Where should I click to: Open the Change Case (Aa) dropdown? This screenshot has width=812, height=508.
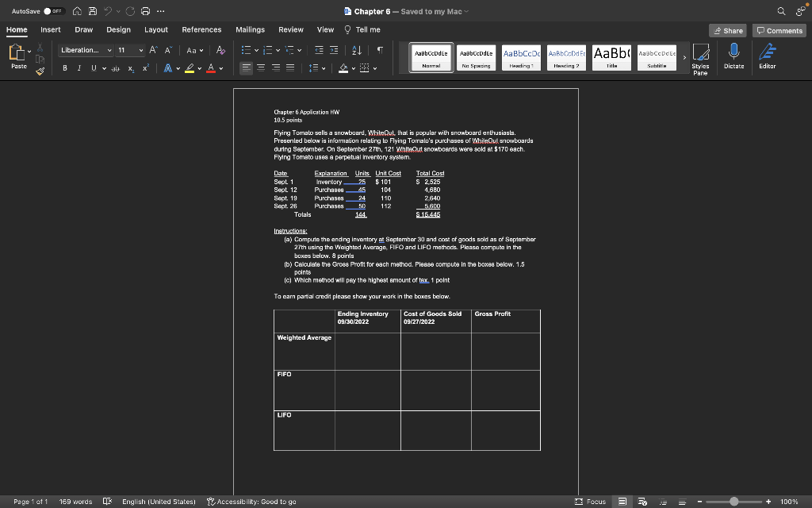tap(195, 50)
